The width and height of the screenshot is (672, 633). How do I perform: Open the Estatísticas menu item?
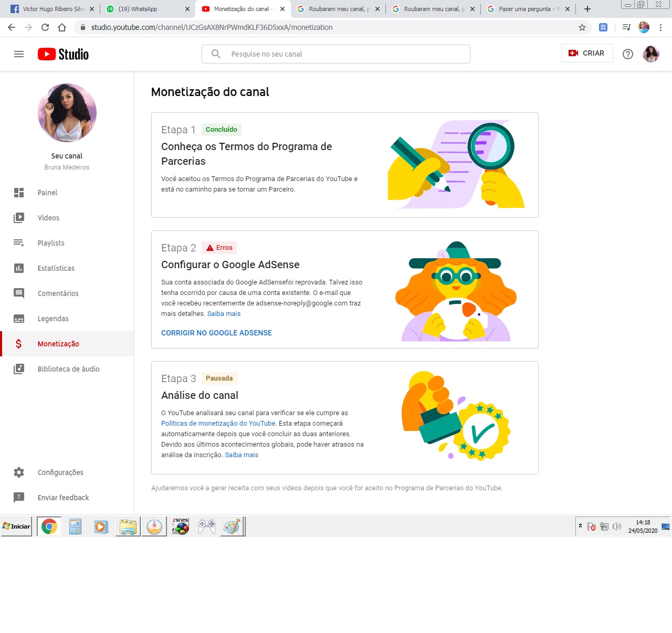click(67, 268)
